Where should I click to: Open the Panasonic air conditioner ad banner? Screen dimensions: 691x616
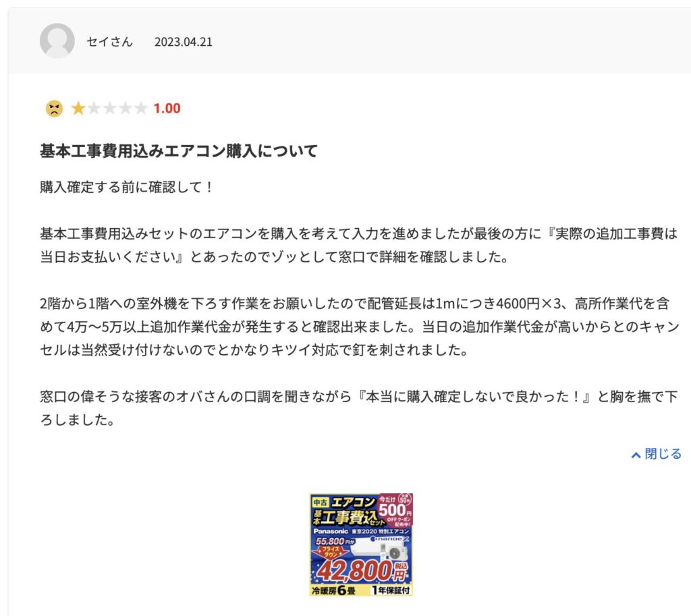[x=361, y=544]
